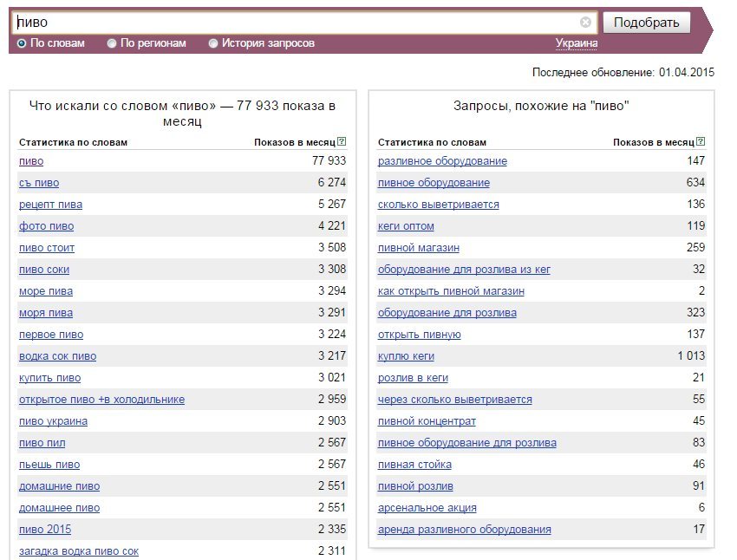Open the 'домашнее пиво' query link
737x560 pixels.
59,508
